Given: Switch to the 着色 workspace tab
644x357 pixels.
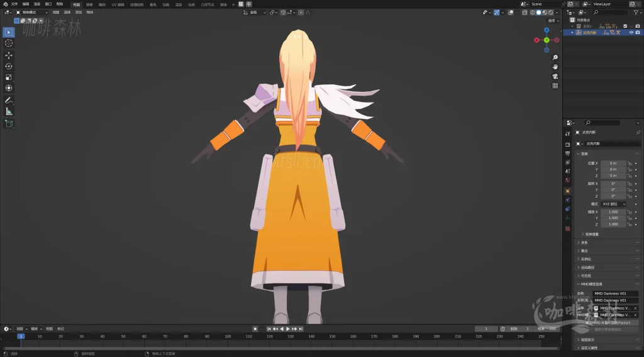Looking at the screenshot, I should pyautogui.click(x=153, y=4).
